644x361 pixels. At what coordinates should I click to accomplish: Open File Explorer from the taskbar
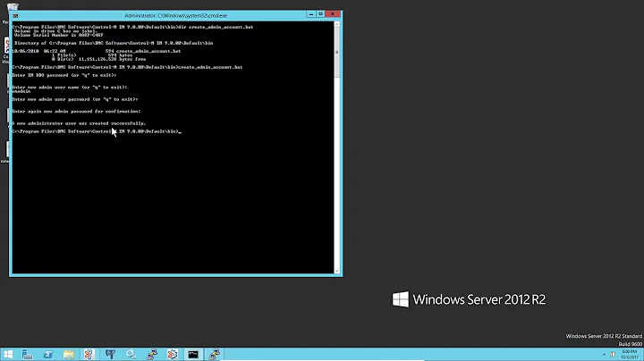tap(69, 354)
